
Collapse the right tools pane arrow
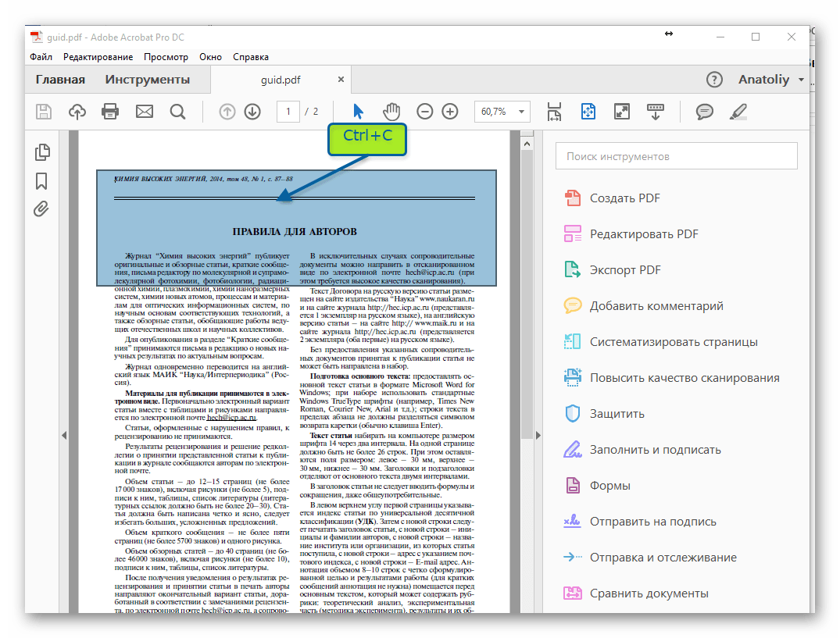[x=538, y=435]
